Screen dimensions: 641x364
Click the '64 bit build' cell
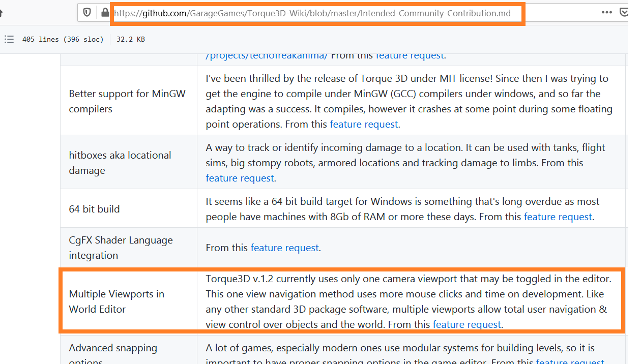coord(129,209)
